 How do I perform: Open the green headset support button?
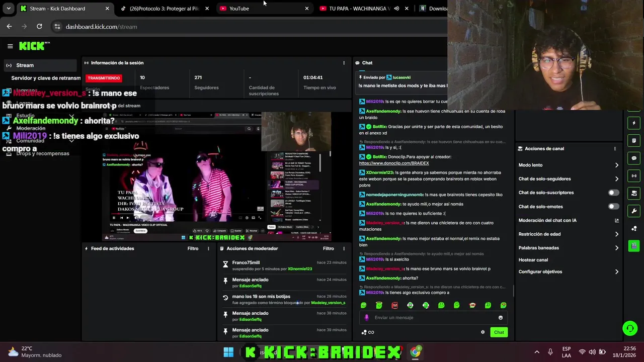coord(629,328)
